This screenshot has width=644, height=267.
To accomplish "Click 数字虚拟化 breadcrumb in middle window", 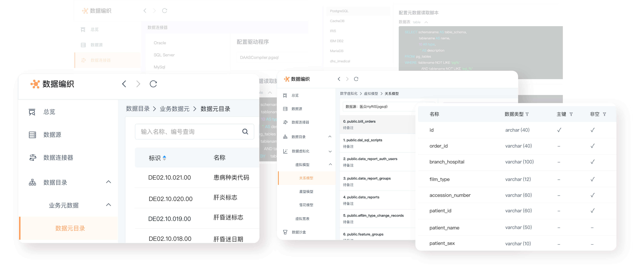I will pyautogui.click(x=349, y=93).
